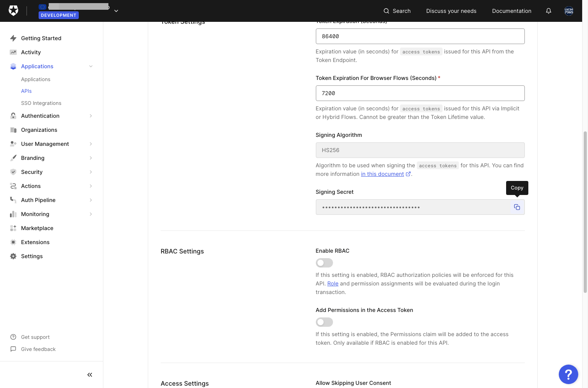Screen dimensions: 588x388
Task: Go to SSO Integrations
Action: pos(41,103)
